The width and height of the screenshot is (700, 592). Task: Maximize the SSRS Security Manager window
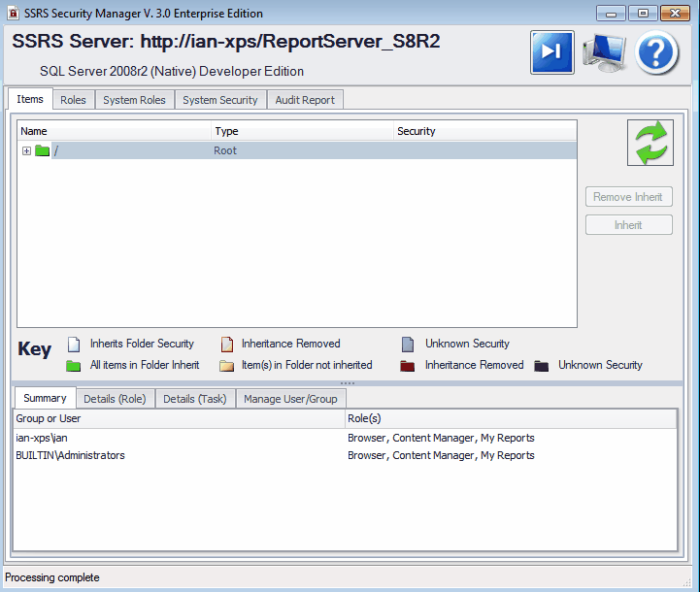point(643,14)
